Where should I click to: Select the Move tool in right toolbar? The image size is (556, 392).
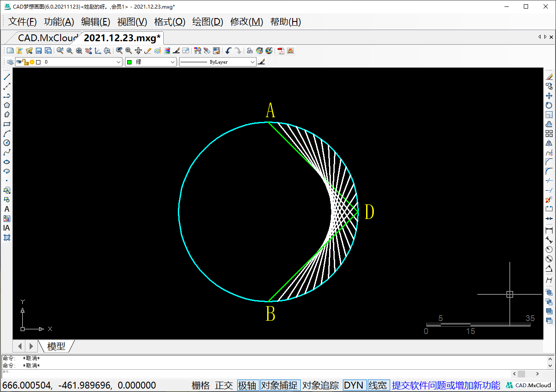pos(549,96)
